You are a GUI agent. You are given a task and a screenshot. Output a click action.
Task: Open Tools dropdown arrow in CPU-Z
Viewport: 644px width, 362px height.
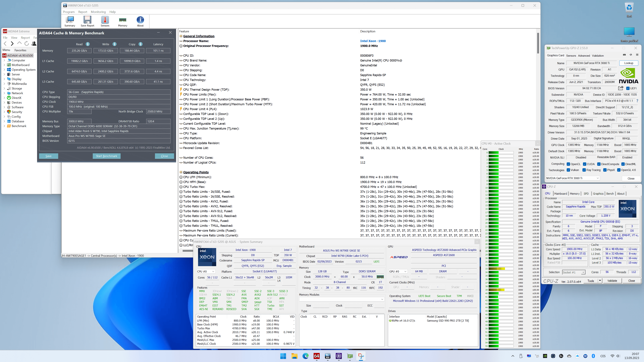click(600, 281)
